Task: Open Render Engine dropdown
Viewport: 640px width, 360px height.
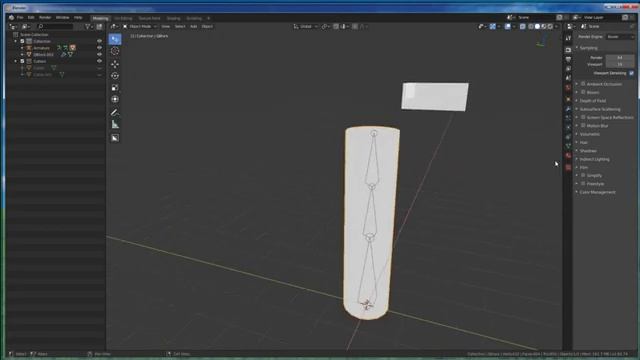Action: (x=620, y=37)
